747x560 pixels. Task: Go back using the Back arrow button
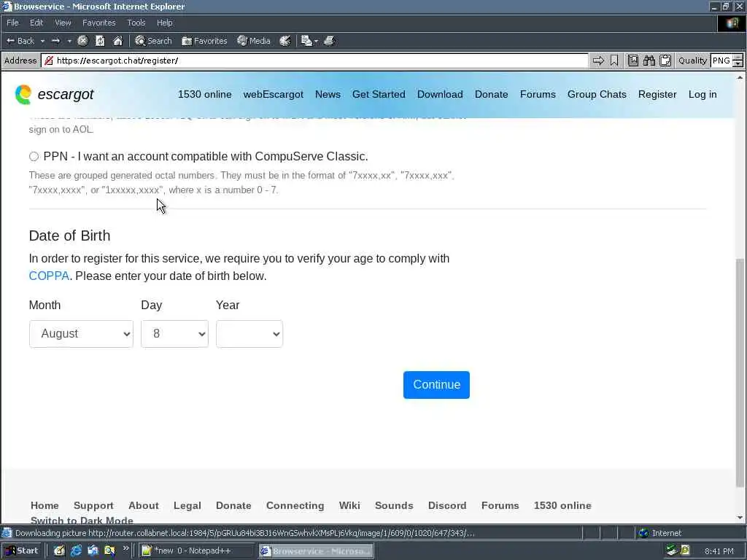tap(20, 41)
